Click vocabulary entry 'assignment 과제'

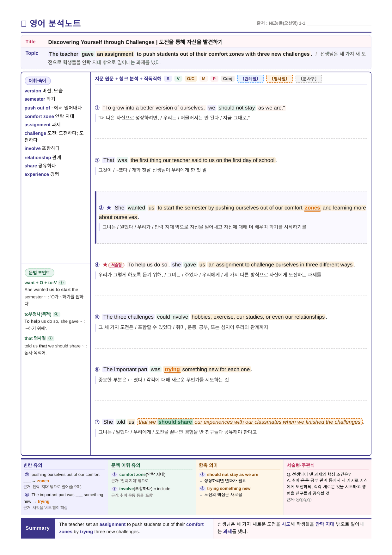pyautogui.click(x=42, y=125)
